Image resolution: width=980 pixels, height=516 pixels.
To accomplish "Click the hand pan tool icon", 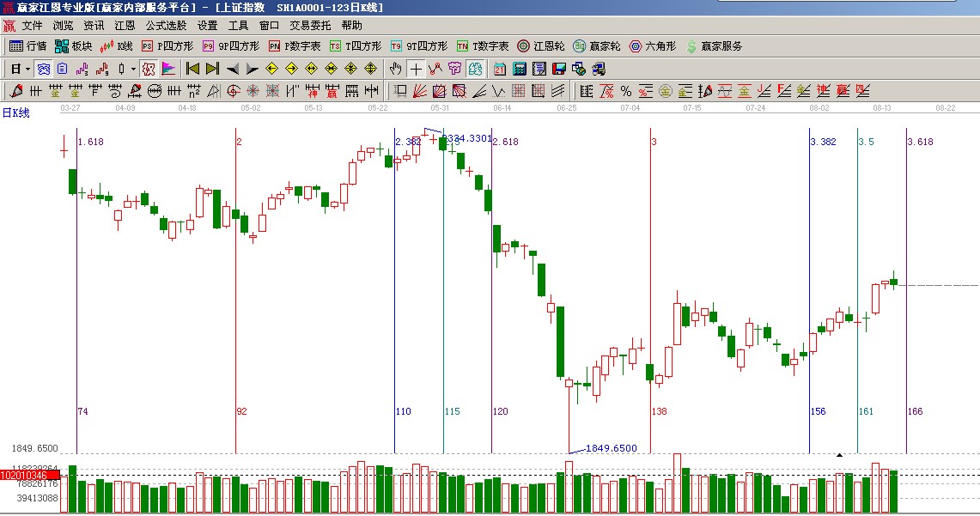I will point(395,69).
